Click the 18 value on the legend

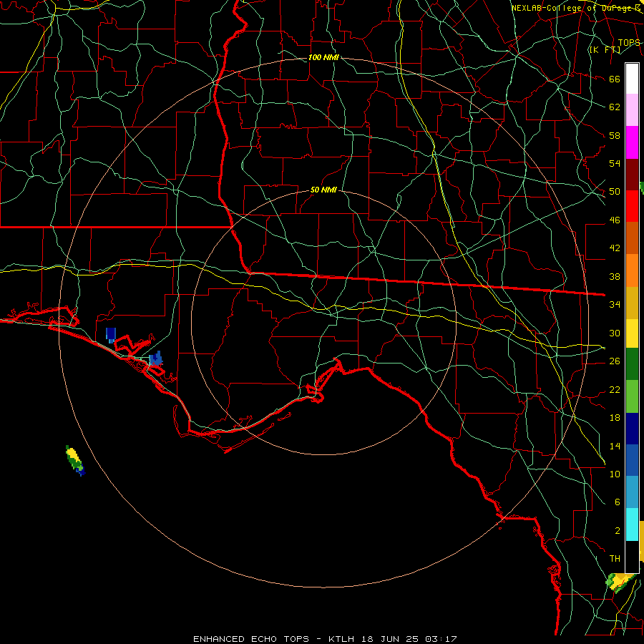[615, 418]
